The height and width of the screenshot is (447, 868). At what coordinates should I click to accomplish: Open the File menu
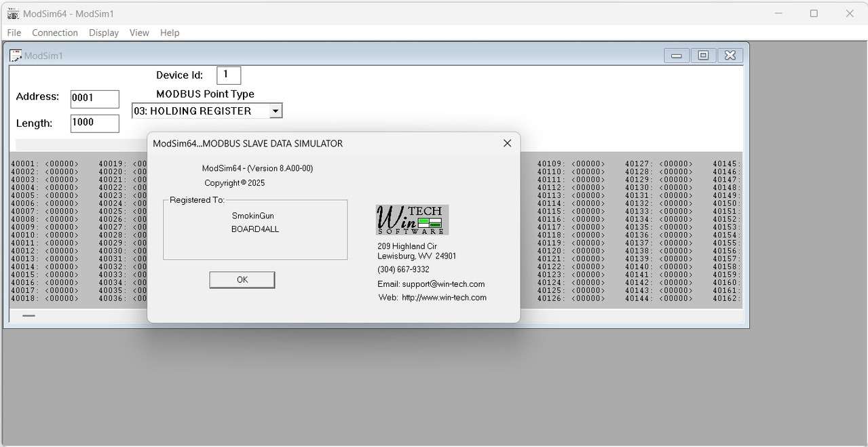14,33
